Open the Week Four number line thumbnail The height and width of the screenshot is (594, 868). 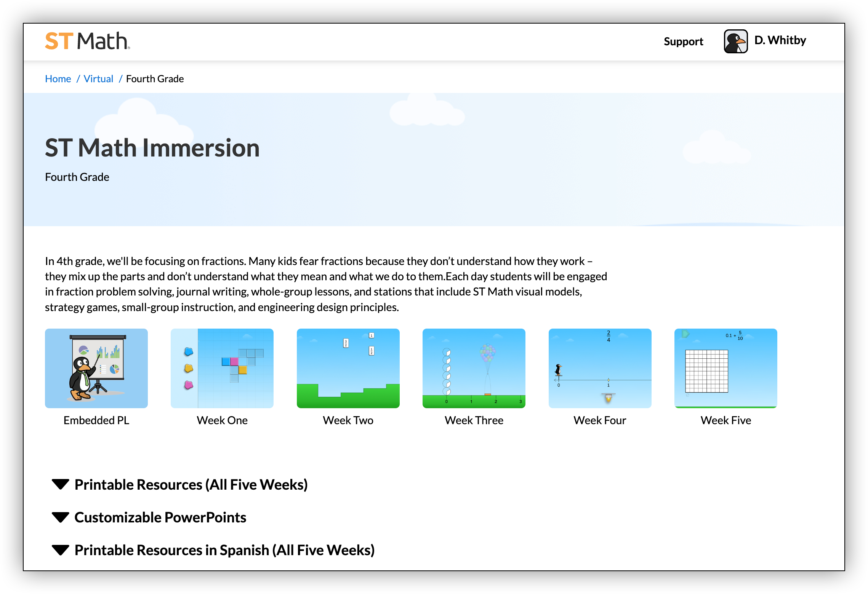tap(600, 368)
